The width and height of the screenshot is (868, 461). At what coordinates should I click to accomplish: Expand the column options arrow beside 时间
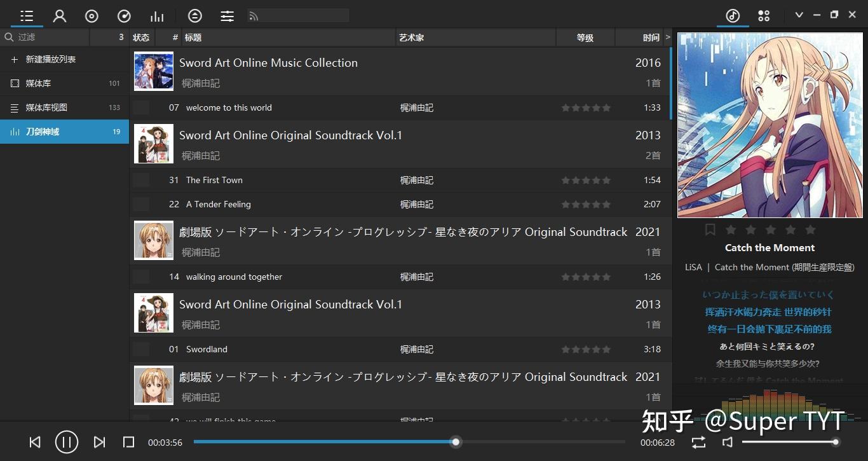(667, 37)
